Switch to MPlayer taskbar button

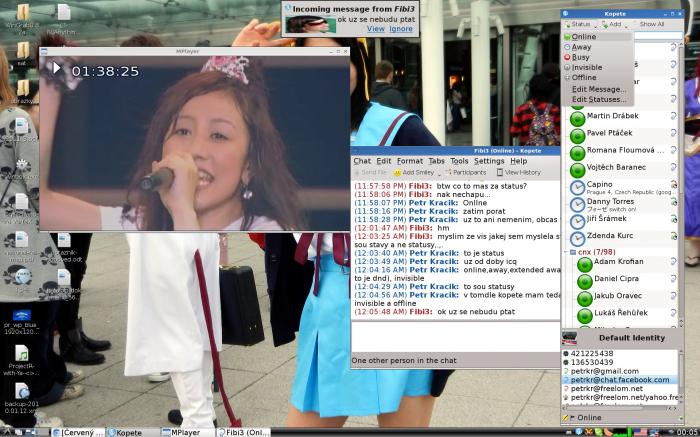point(187,433)
